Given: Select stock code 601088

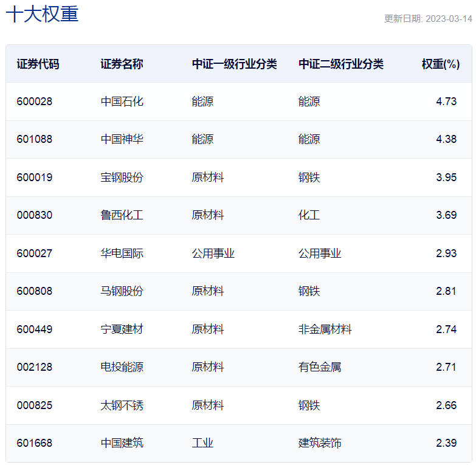Looking at the screenshot, I should pos(35,139).
